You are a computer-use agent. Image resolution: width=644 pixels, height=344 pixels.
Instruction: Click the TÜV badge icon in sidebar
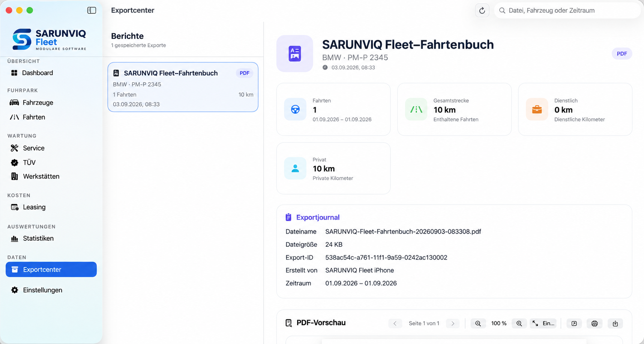pos(15,163)
